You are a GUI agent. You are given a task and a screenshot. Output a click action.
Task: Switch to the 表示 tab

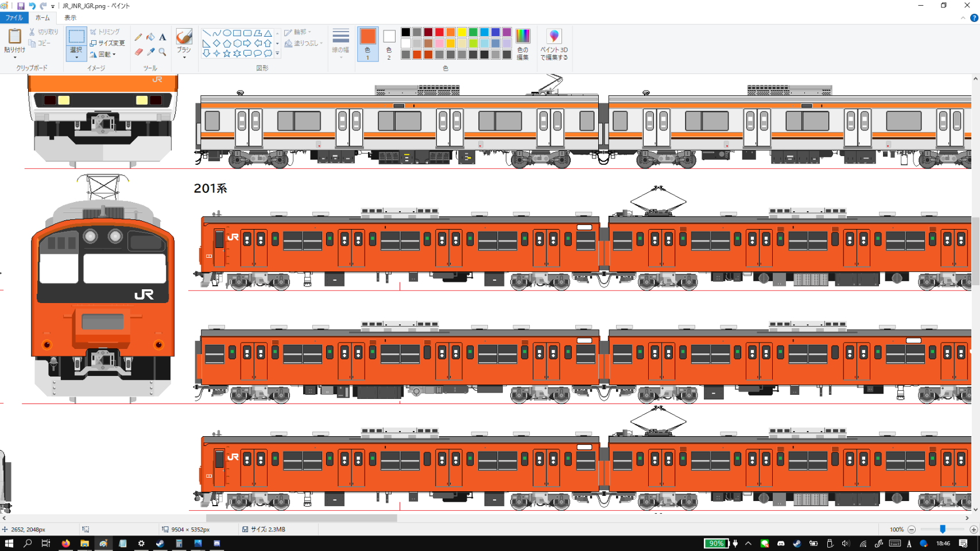70,18
